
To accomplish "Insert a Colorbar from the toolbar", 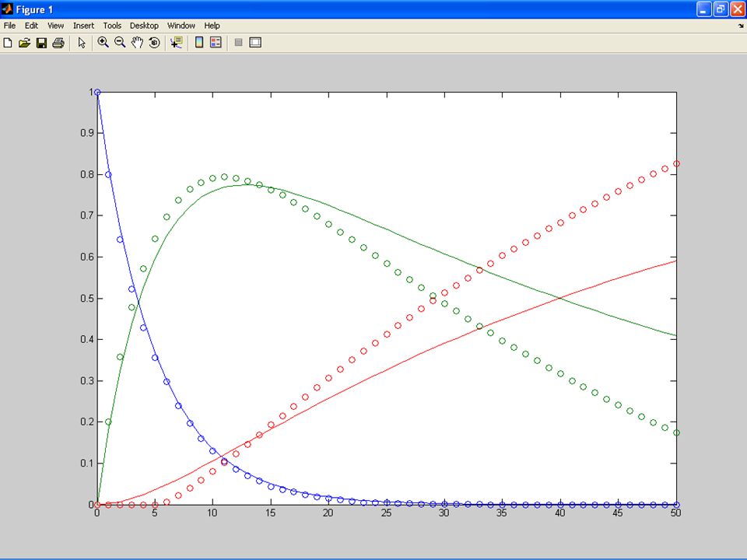I will [x=199, y=42].
